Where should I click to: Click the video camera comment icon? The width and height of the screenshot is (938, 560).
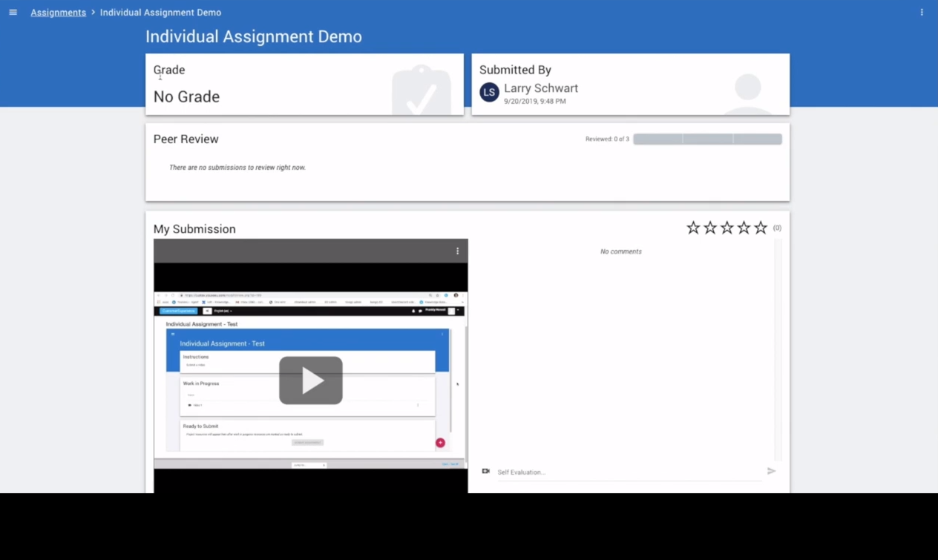pos(485,471)
